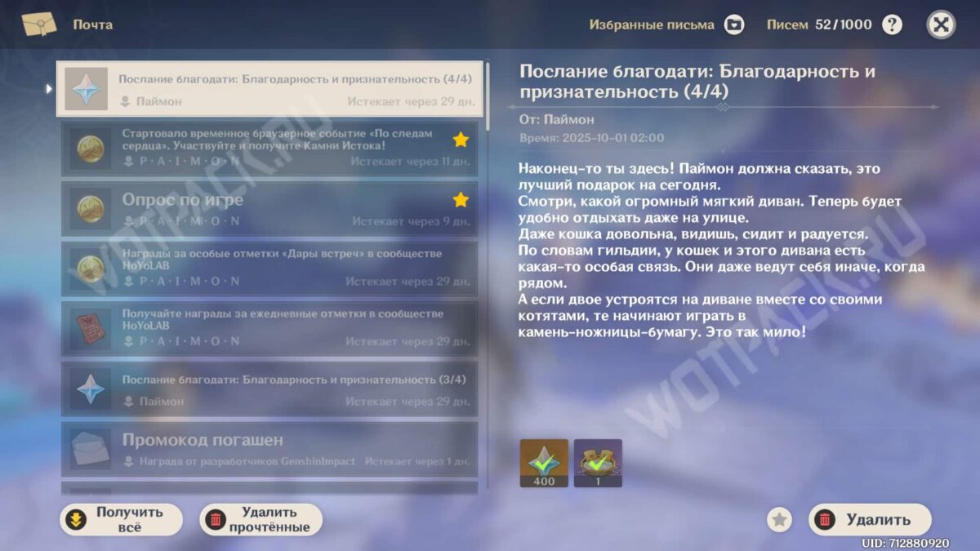980x551 pixels.
Task: Toggle the star on Опрос по игре mail
Action: (461, 200)
